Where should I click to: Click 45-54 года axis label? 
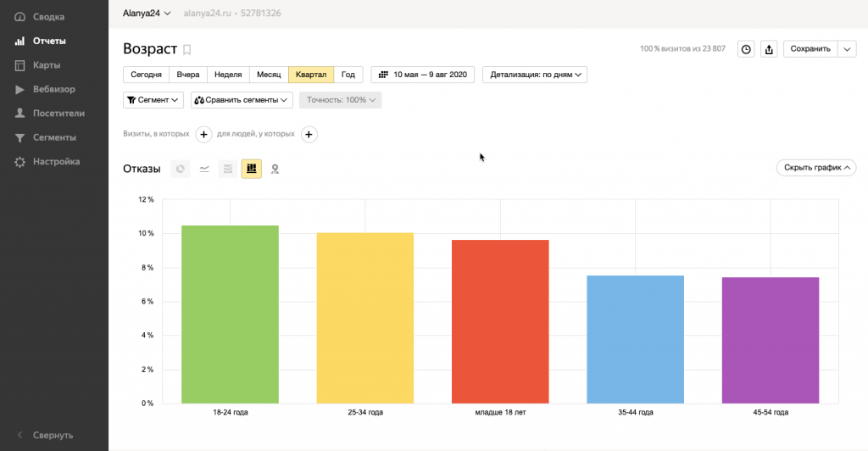pyautogui.click(x=771, y=412)
